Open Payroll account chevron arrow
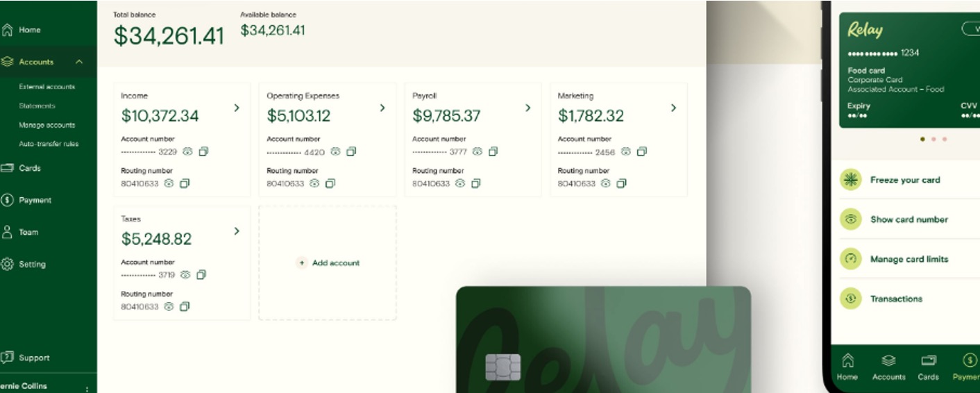Viewport: 980px width, 393px height. click(x=527, y=108)
